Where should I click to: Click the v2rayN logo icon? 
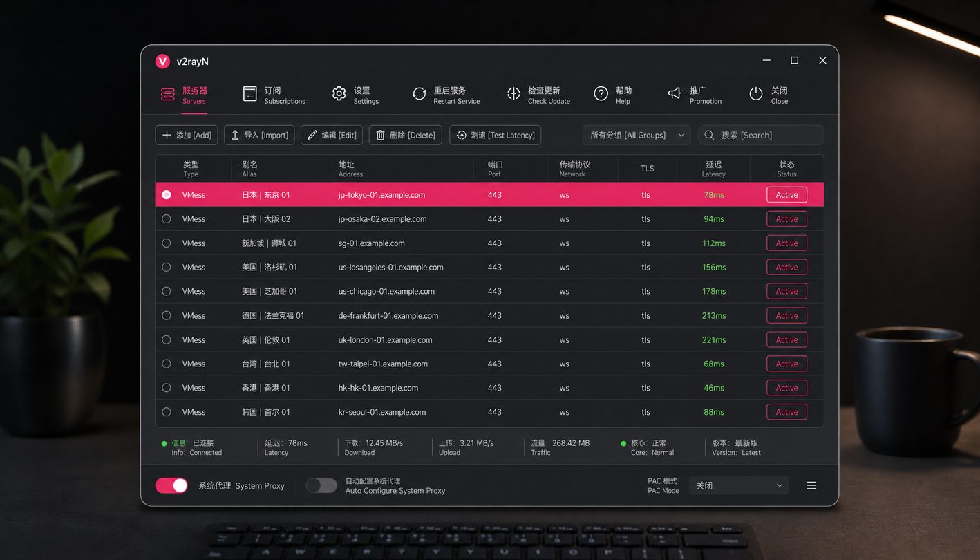pos(162,62)
